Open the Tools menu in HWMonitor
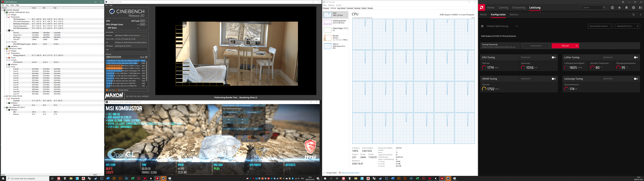This screenshot has height=181, width=644. (x=12, y=5)
